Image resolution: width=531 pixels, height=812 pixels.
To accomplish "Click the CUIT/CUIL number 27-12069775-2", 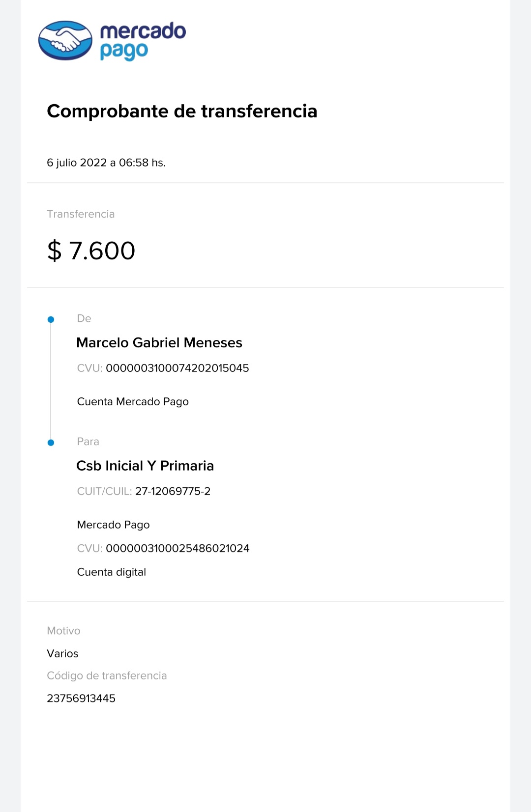I will point(173,491).
